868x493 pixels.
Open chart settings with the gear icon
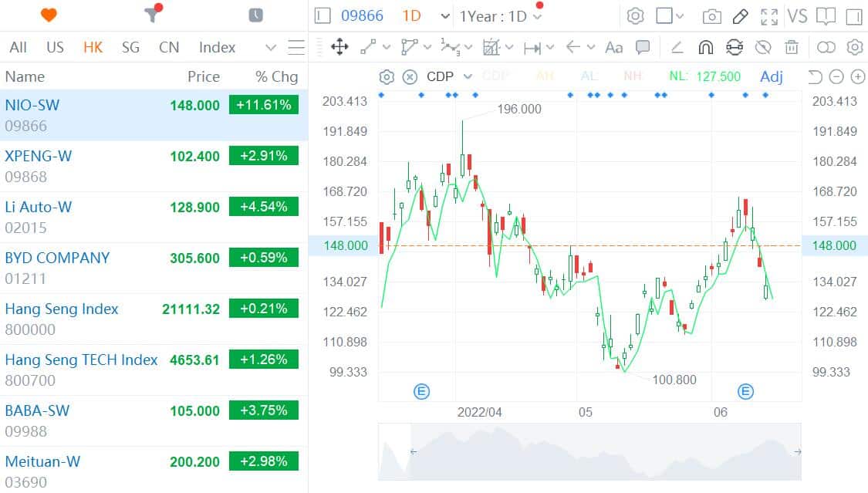pos(635,14)
